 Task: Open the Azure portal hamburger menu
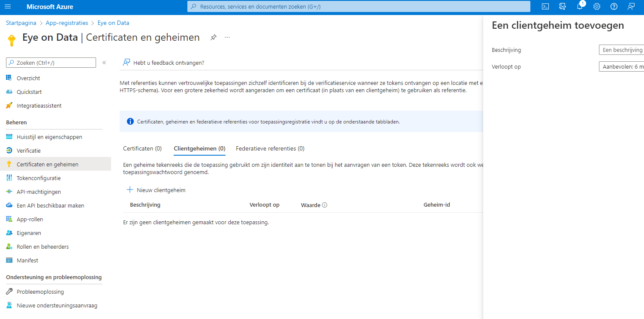click(7, 6)
